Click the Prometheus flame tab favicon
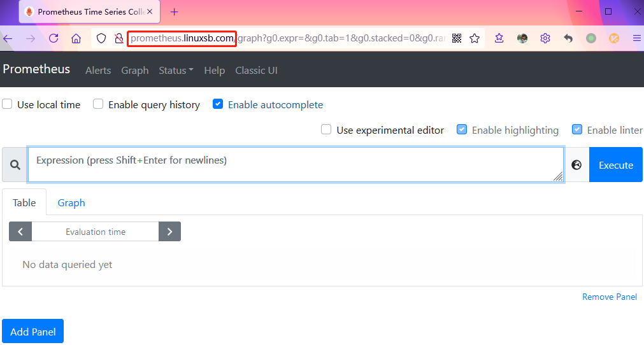The width and height of the screenshot is (644, 345). tap(29, 11)
